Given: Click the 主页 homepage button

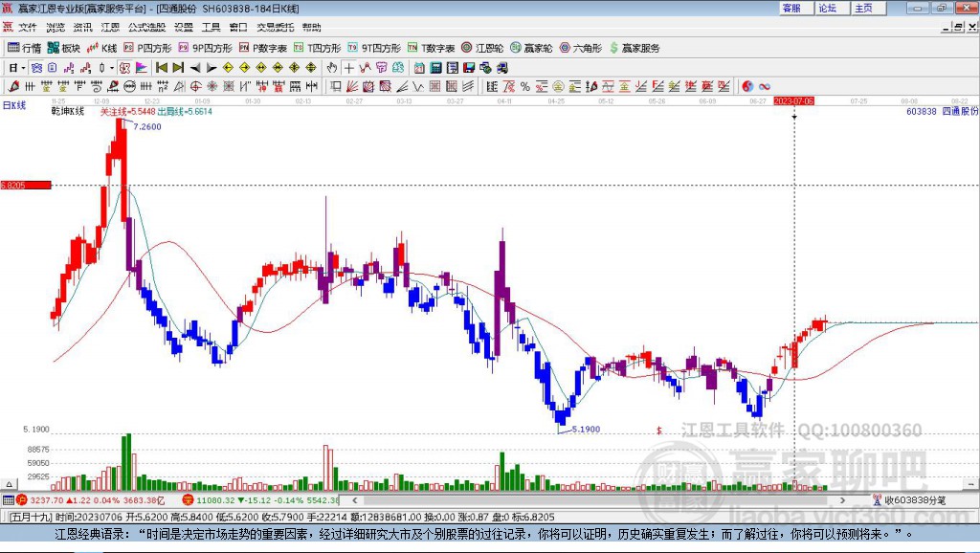Looking at the screenshot, I should tap(868, 8).
